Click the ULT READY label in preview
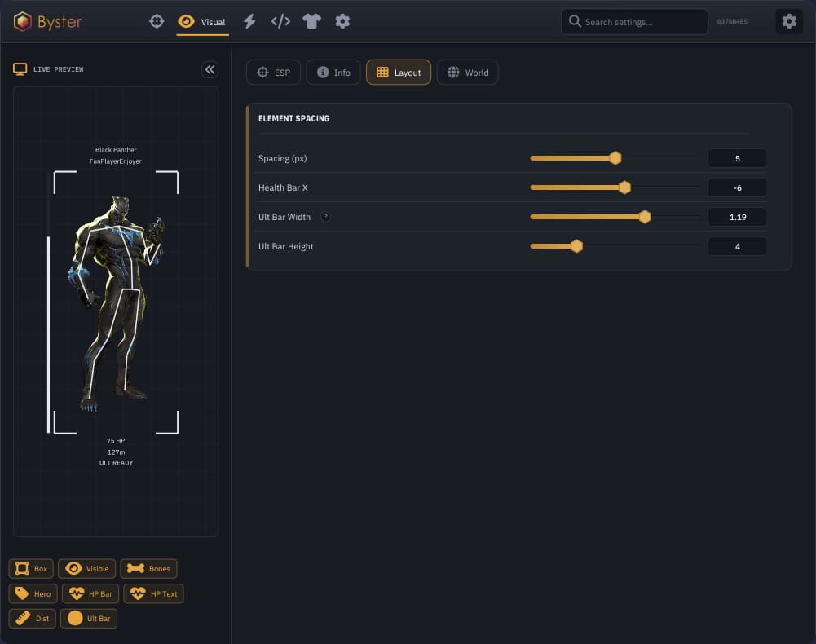The width and height of the screenshot is (816, 644). pos(116,463)
